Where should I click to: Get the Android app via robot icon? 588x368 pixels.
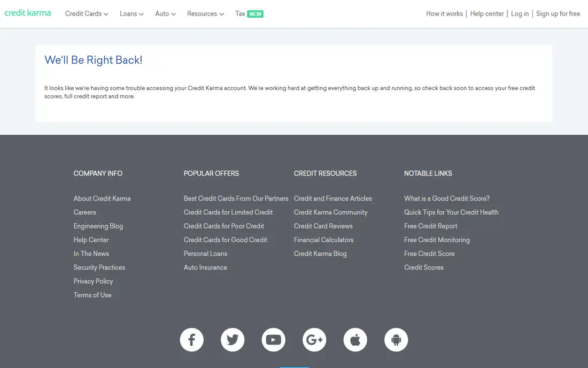point(396,340)
